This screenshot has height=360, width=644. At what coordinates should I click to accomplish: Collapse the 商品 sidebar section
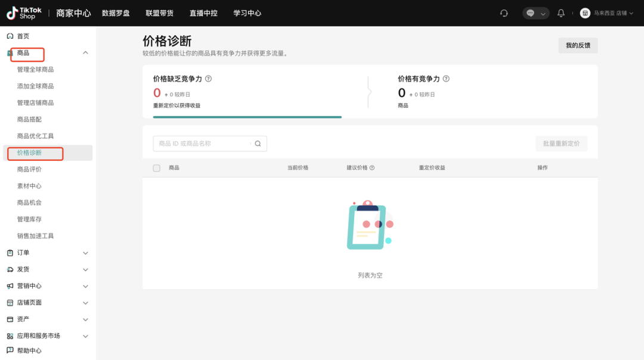85,52
